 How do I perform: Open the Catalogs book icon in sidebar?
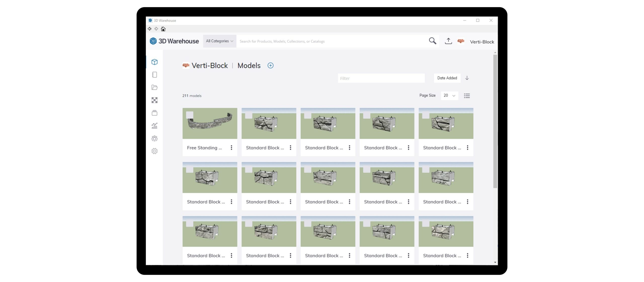coord(154,75)
